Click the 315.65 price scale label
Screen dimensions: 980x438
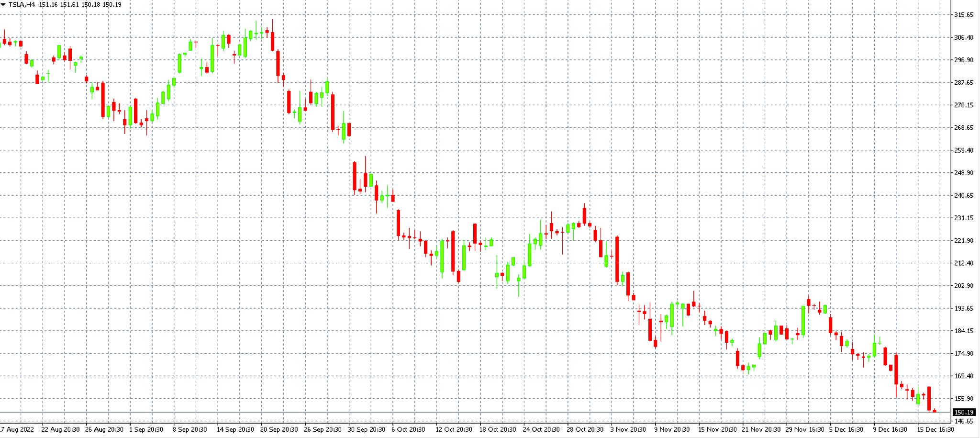(964, 15)
